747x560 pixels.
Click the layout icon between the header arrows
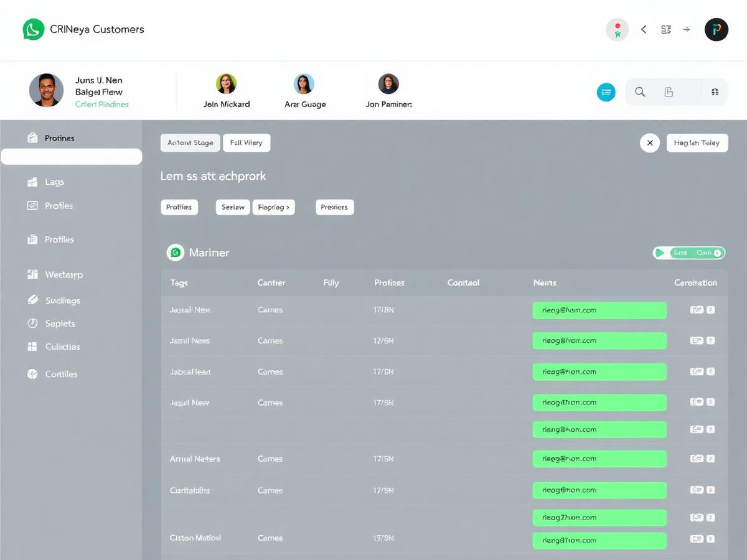666,29
